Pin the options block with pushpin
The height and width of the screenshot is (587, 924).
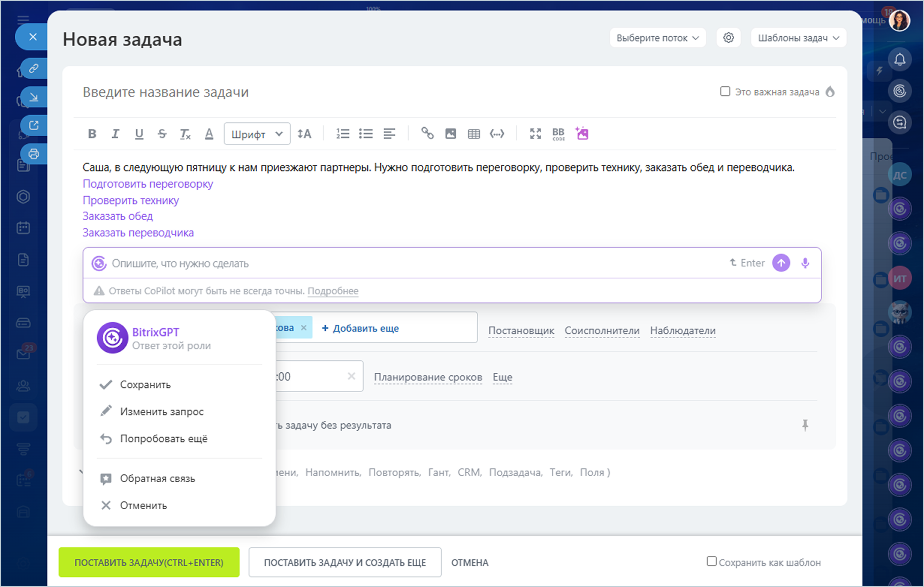tap(805, 425)
